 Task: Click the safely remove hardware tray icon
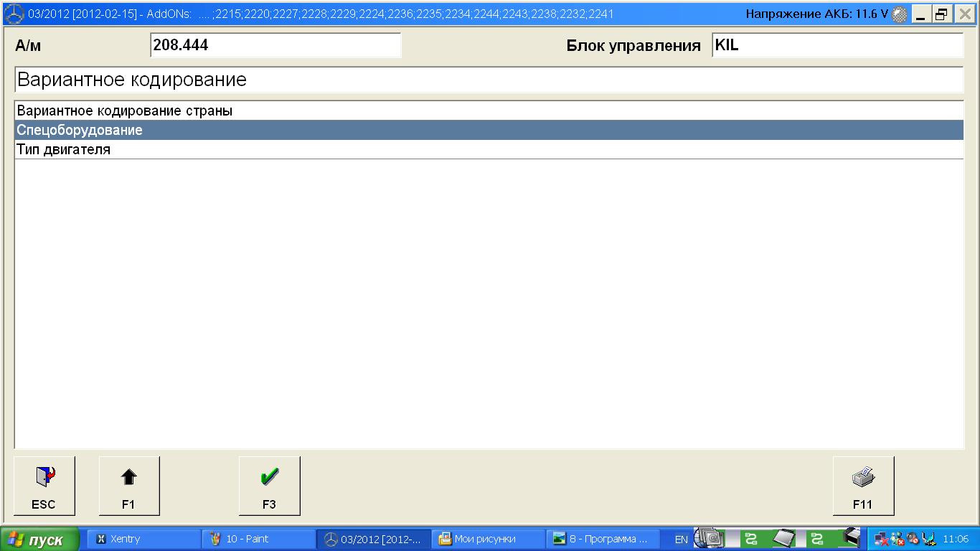coord(928,539)
